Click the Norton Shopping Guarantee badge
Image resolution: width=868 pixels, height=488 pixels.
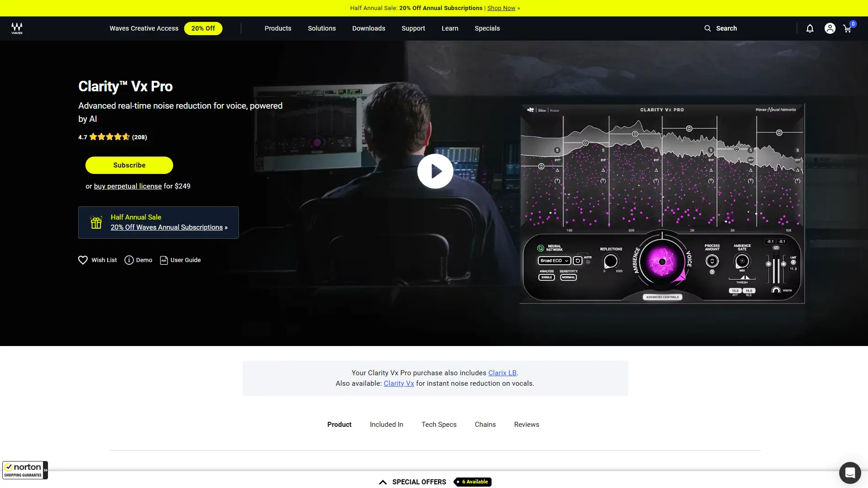pos(25,470)
